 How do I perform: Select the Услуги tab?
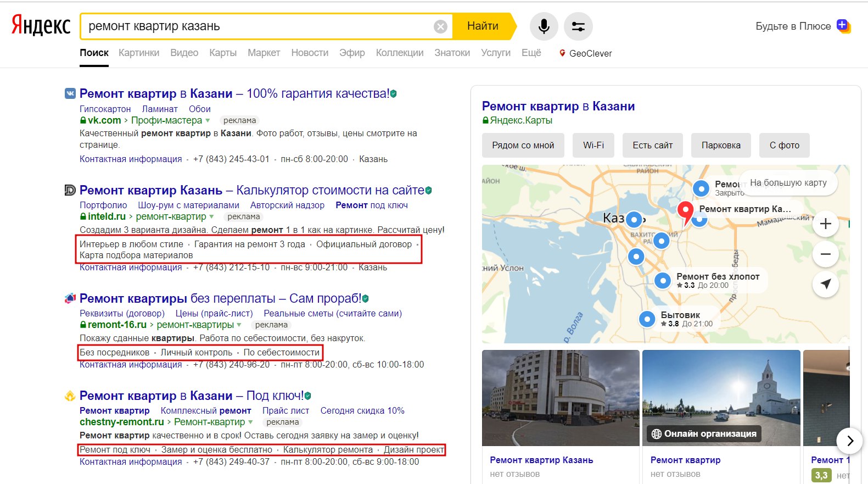(x=496, y=53)
